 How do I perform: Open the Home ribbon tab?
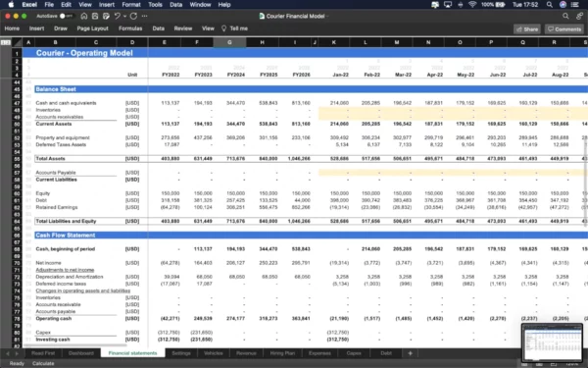12,28
